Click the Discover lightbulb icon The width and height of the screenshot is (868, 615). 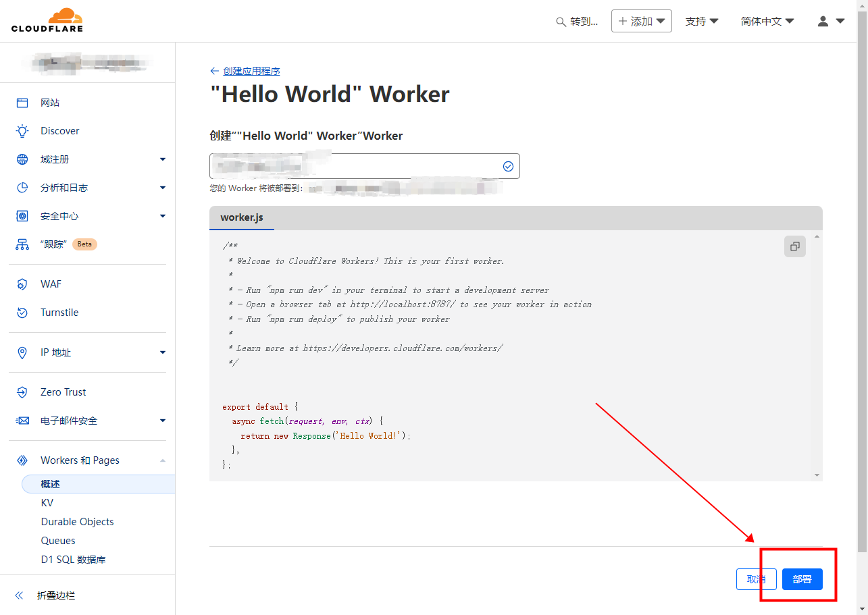click(22, 131)
